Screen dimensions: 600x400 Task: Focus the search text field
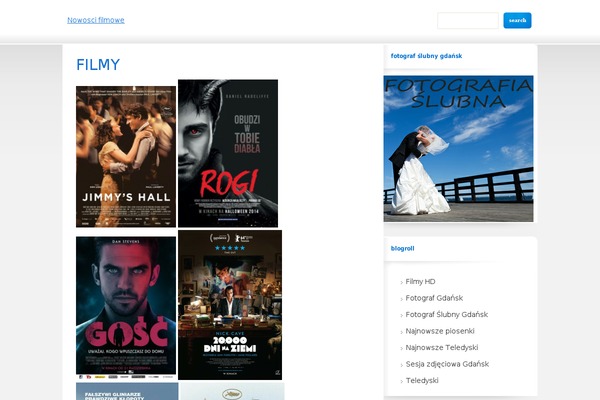468,20
